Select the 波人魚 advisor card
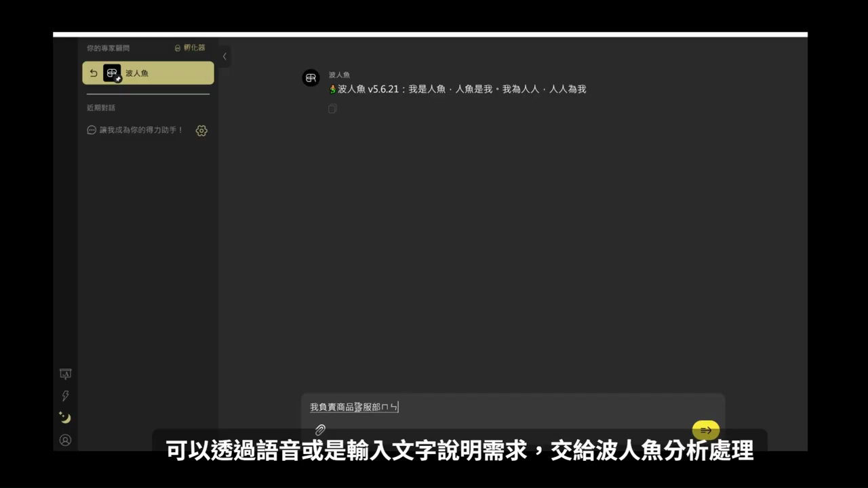 coord(148,73)
